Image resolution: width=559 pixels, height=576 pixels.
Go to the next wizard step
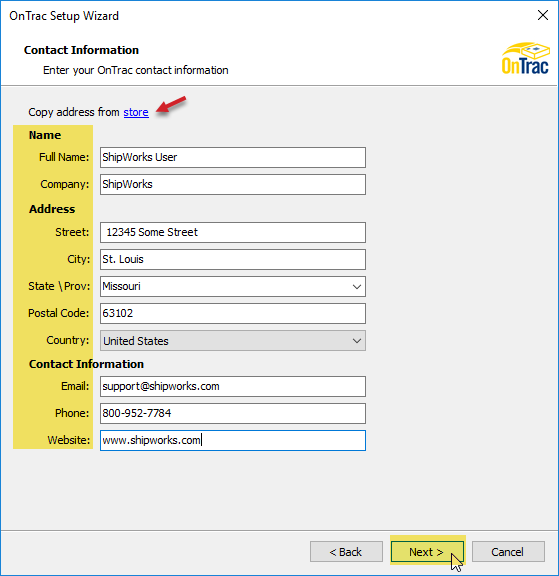pyautogui.click(x=427, y=551)
